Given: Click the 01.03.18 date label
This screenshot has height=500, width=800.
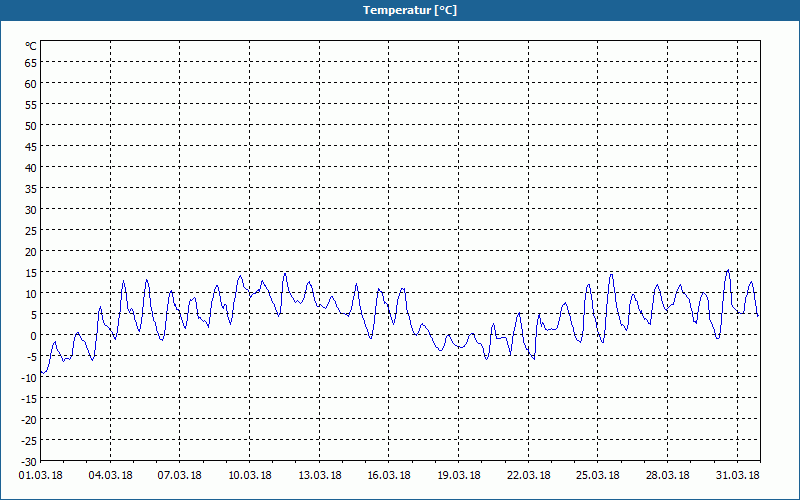Looking at the screenshot, I should pos(41,475).
